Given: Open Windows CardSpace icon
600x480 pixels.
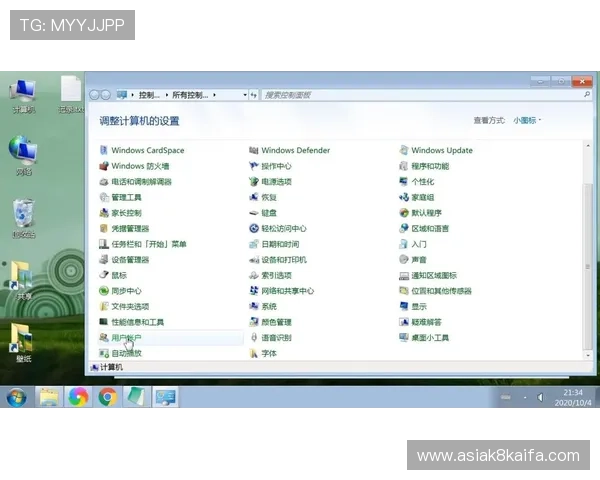Looking at the screenshot, I should click(103, 150).
